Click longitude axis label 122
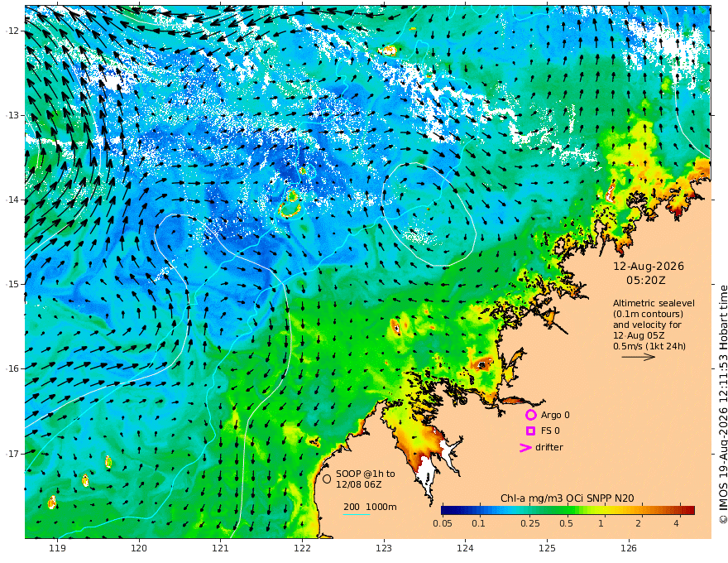The height and width of the screenshot is (563, 728). (302, 549)
